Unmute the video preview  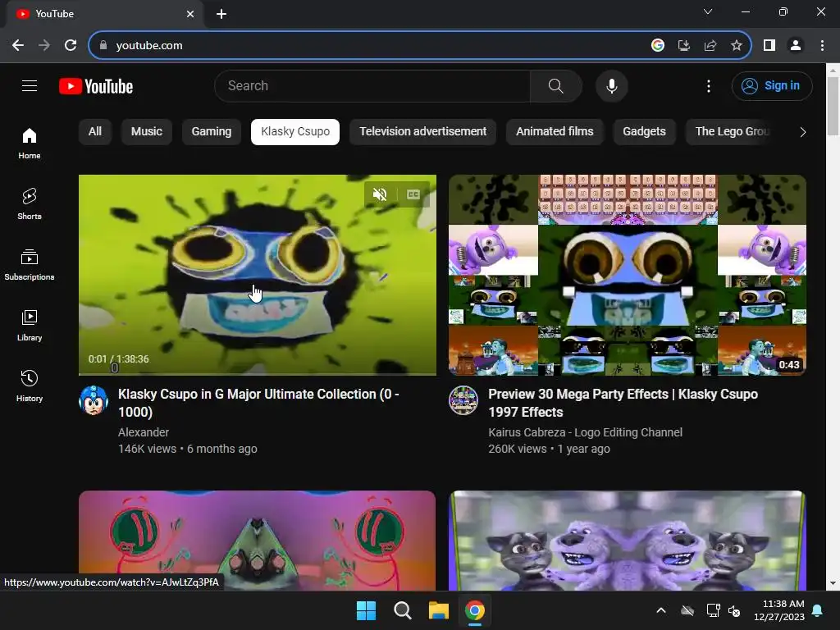(x=380, y=194)
